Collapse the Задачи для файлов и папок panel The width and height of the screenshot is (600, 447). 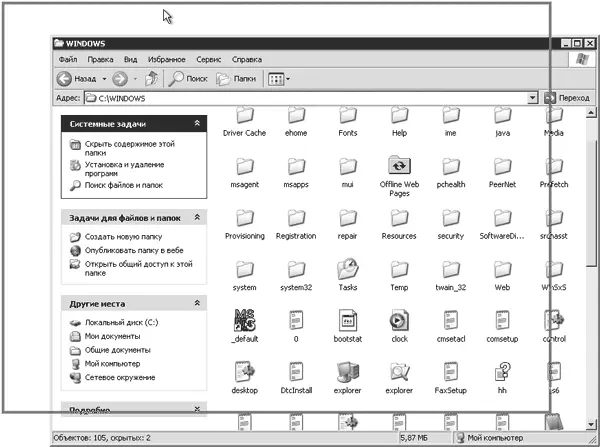click(197, 217)
